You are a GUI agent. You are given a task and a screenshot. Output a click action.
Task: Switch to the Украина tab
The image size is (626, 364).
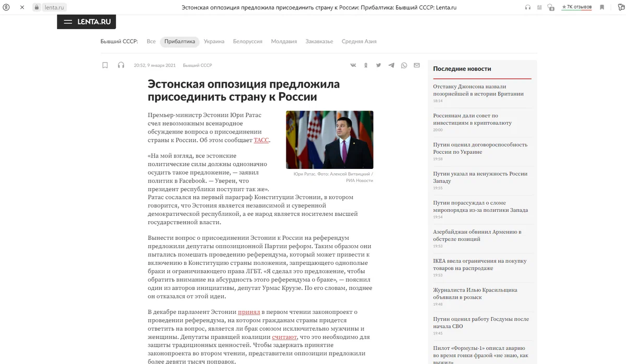[x=214, y=41]
